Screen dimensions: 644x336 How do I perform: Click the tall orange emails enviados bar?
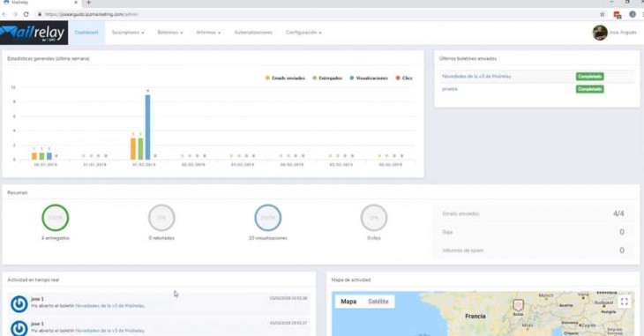click(x=133, y=149)
